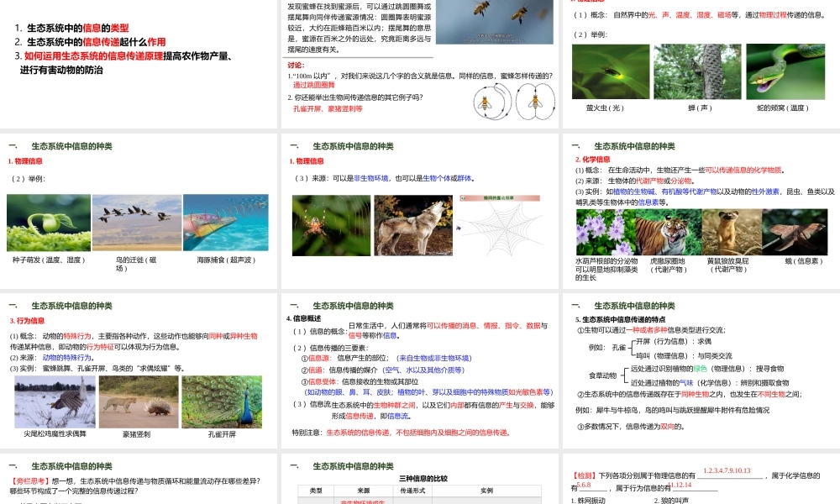Click the 【检测】 quiz prompt
The image size is (840, 504).
[x=696, y=481]
